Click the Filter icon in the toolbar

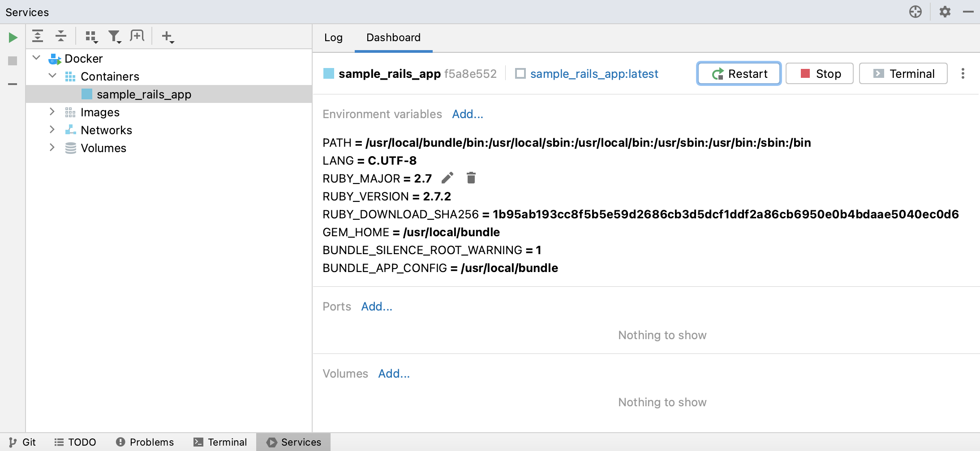coord(115,36)
